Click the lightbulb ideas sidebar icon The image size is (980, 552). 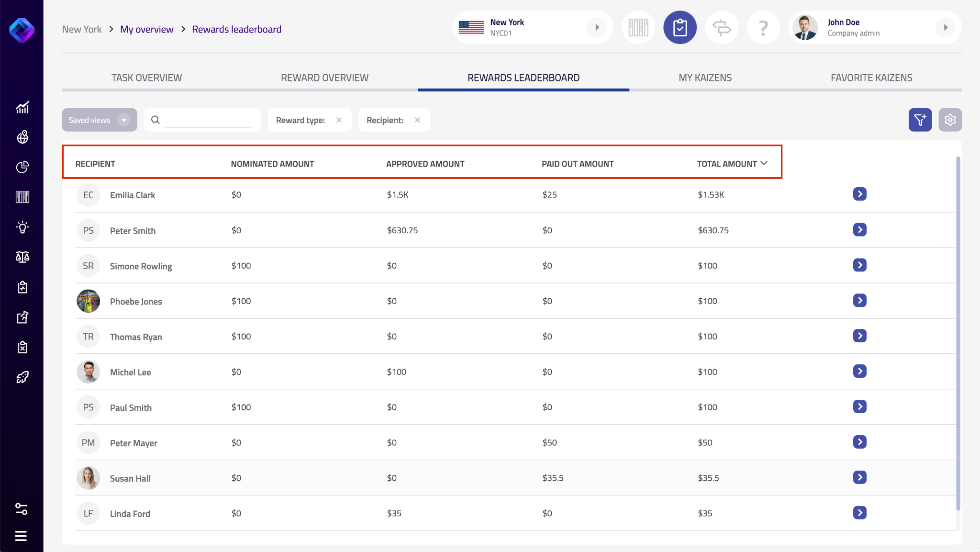22,227
